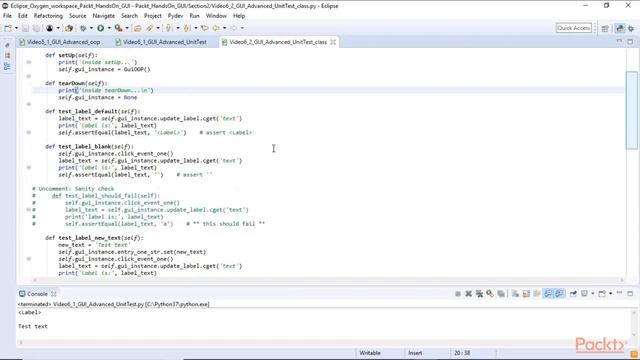Toggle Scroll Lock in the Console
640x360 pixels.
point(527,294)
